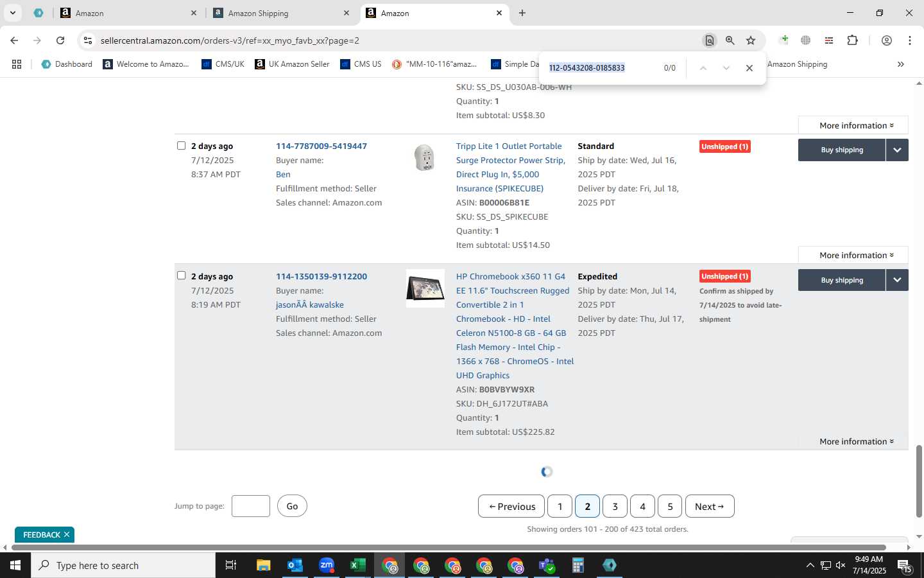Select checkbox for order 114-1350139-9112200

(x=181, y=276)
